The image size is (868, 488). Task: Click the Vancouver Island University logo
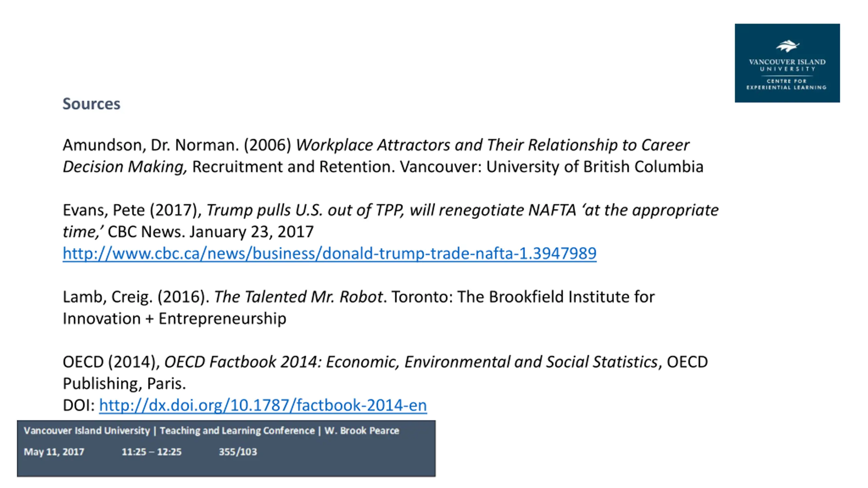(787, 63)
